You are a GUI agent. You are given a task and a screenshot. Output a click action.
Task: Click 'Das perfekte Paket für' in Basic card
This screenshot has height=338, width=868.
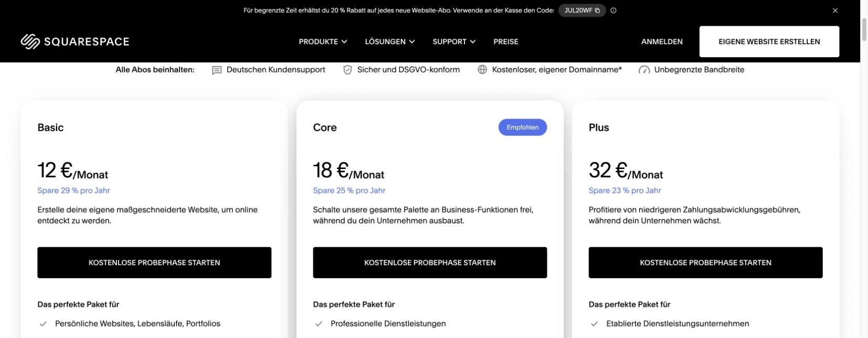[x=78, y=304]
